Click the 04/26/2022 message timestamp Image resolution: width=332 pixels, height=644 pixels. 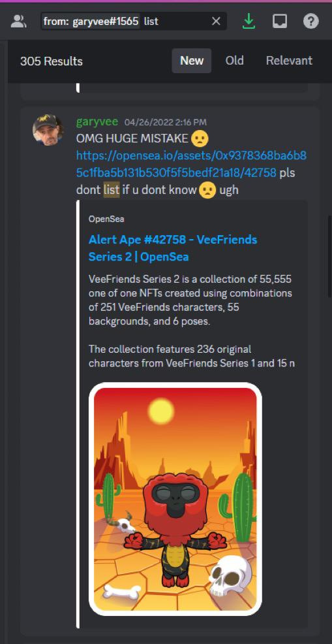(166, 122)
